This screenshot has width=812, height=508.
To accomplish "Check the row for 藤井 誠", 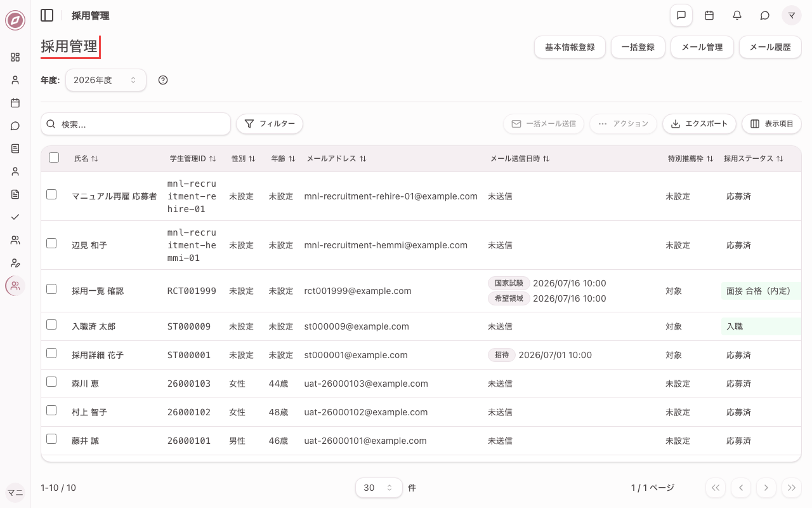I will click(x=51, y=439).
